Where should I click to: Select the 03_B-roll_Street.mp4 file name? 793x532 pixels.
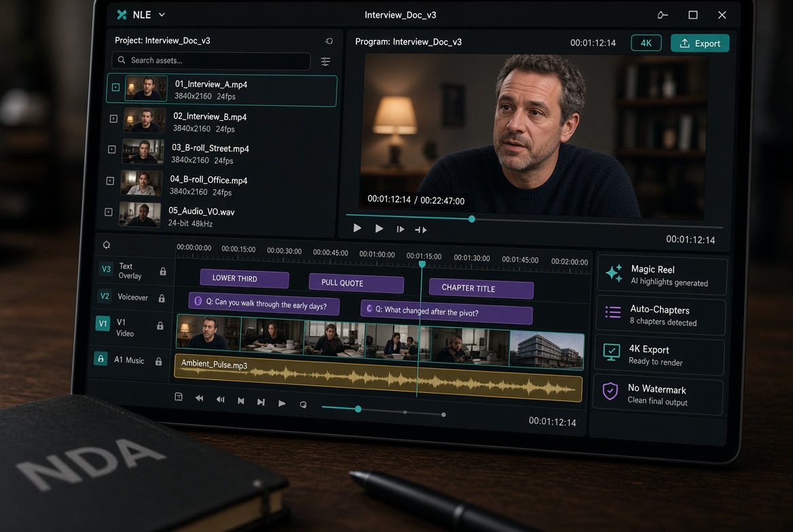point(210,149)
